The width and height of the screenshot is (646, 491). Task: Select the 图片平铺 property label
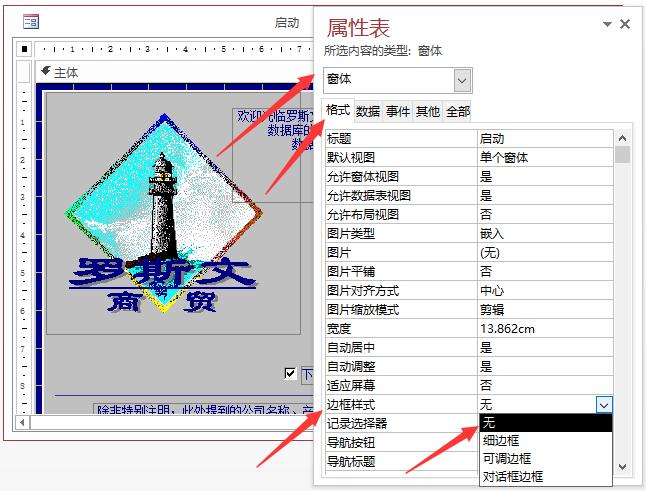click(351, 271)
